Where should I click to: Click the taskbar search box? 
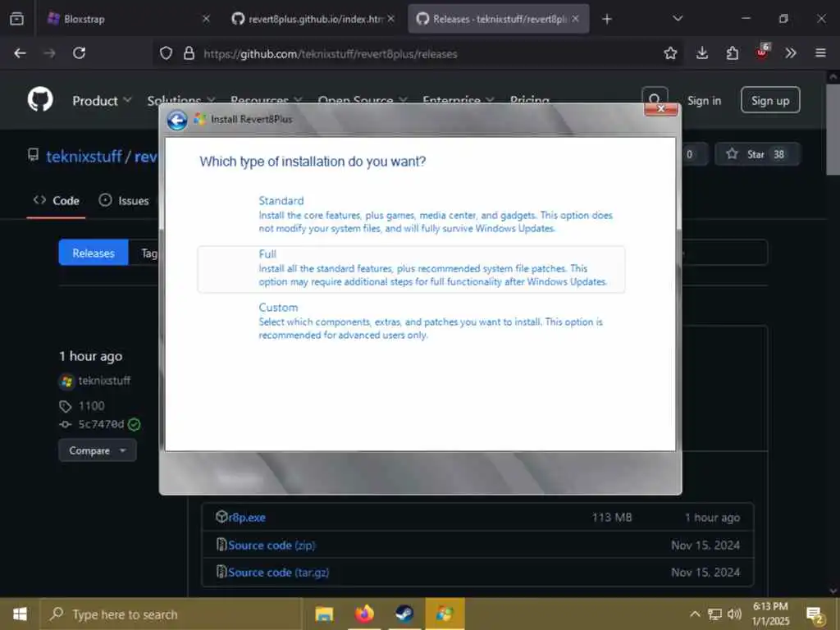pyautogui.click(x=171, y=614)
